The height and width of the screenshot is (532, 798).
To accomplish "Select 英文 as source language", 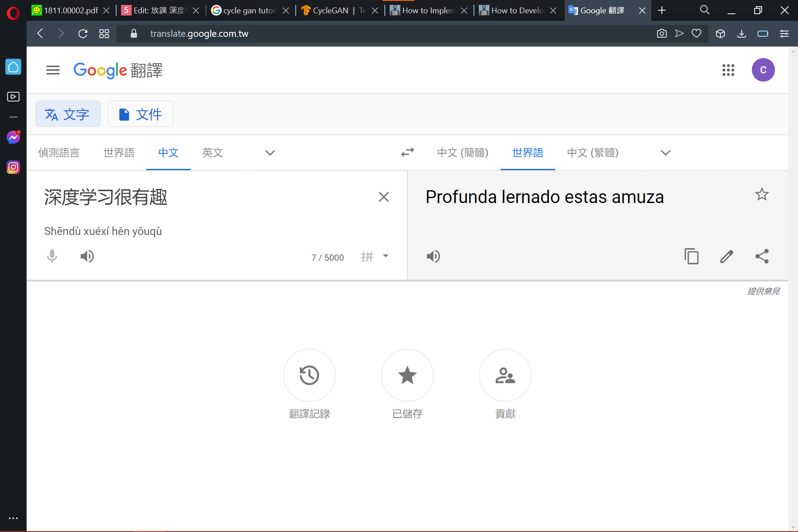I will (212, 153).
